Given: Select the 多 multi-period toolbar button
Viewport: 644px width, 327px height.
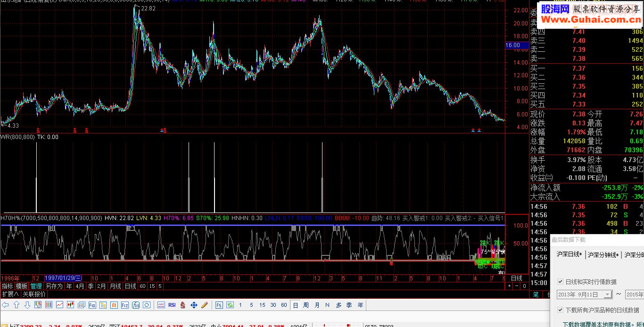Looking at the screenshot, I should (x=339, y=305).
